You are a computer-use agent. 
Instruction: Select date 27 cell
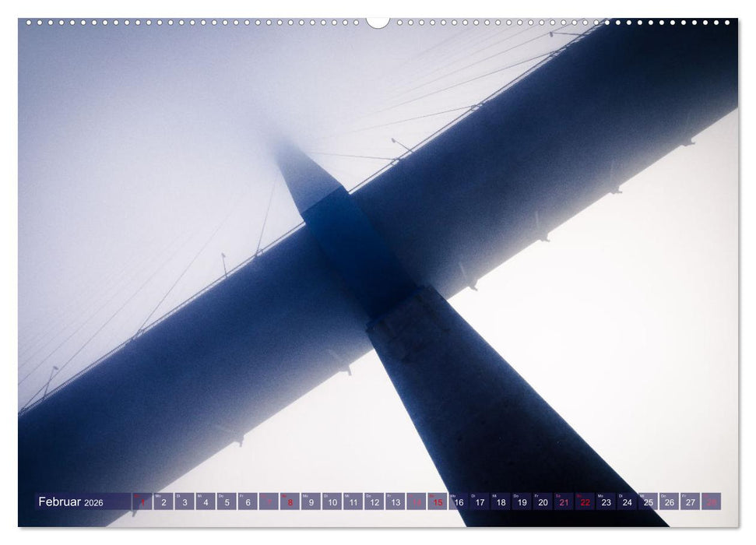[690, 502]
